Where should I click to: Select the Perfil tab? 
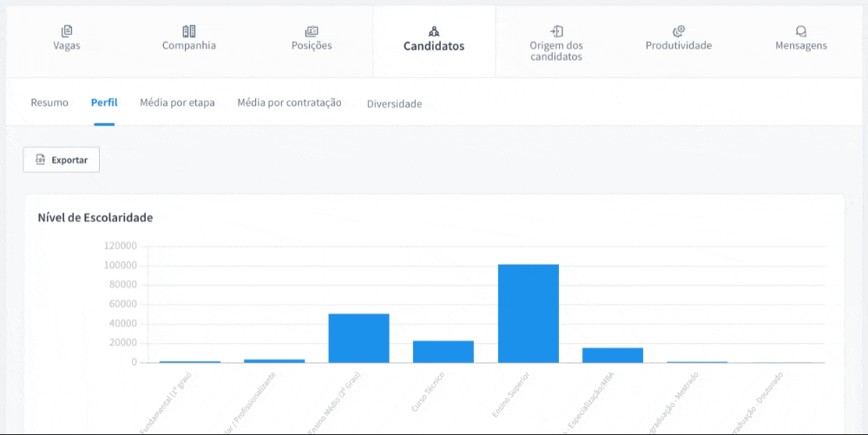tap(104, 102)
